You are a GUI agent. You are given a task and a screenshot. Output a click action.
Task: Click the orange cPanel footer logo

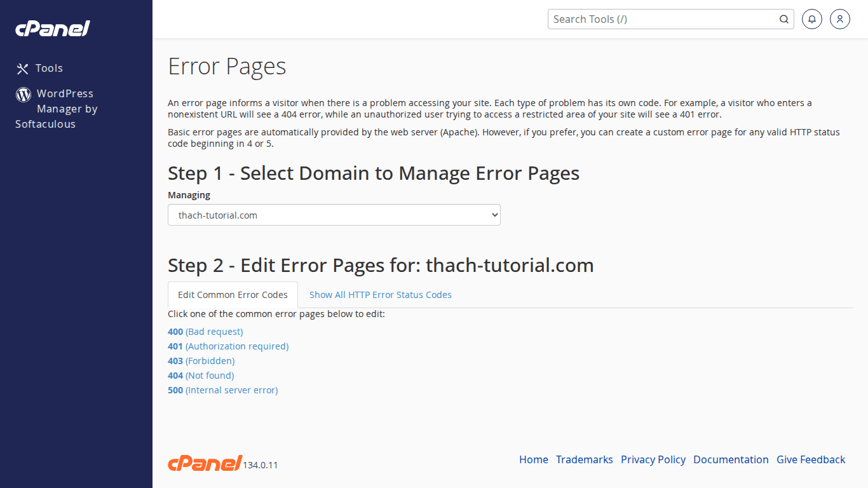(205, 463)
